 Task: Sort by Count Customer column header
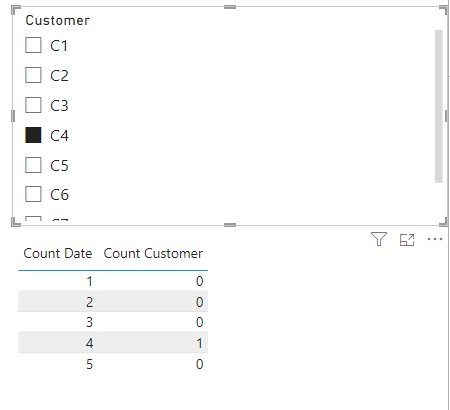[x=153, y=253]
